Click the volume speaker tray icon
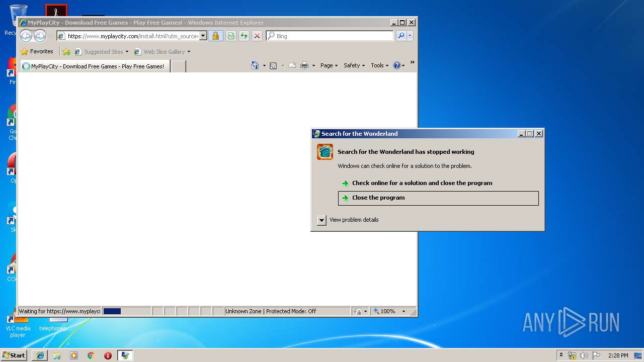This screenshot has width=644, height=362. point(584,355)
